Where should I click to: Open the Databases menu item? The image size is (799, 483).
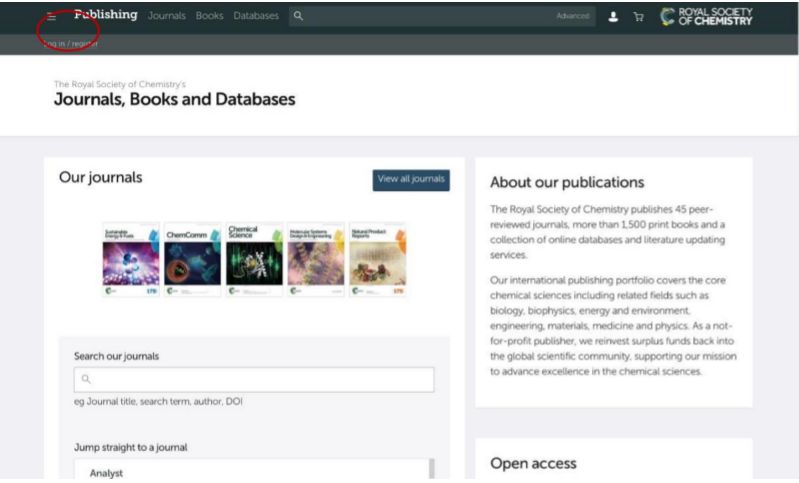pyautogui.click(x=256, y=16)
